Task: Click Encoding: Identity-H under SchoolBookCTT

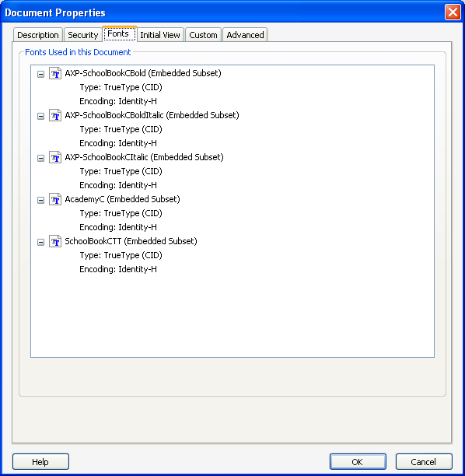Action: (118, 269)
